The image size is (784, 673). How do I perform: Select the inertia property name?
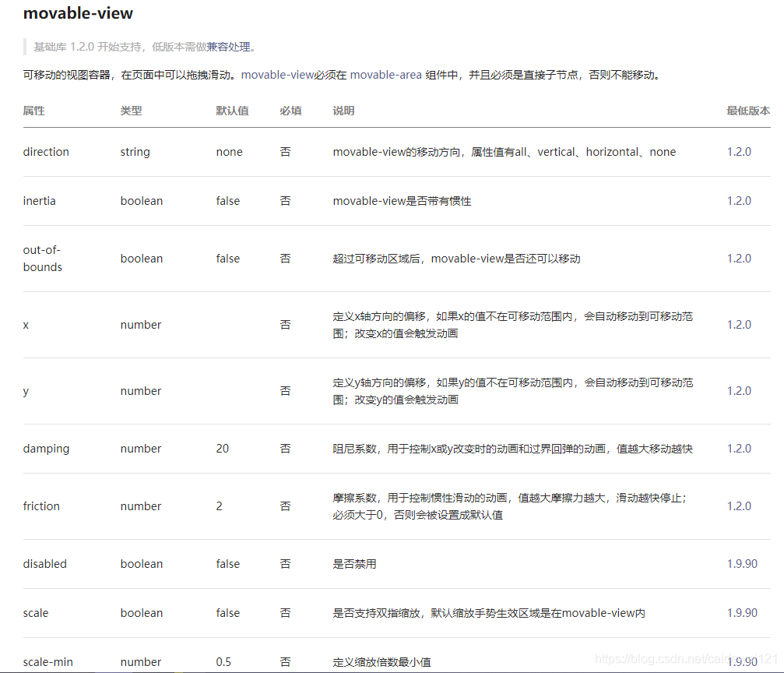tap(40, 201)
